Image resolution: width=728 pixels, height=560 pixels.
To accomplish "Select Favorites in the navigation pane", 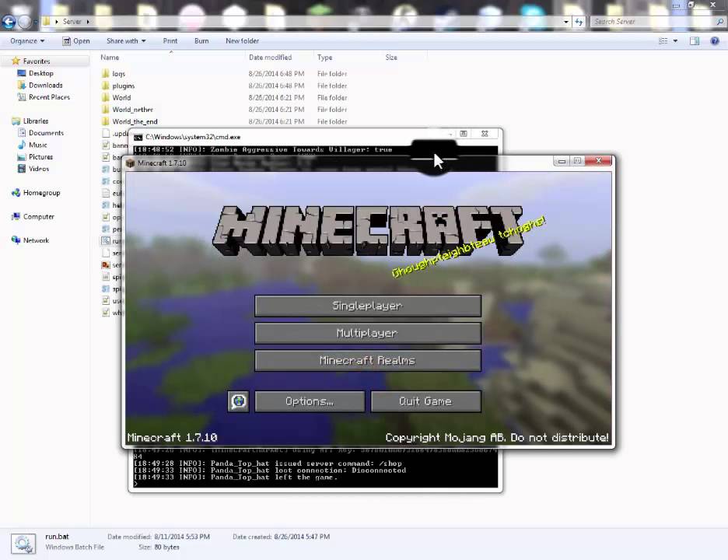I will (37, 61).
